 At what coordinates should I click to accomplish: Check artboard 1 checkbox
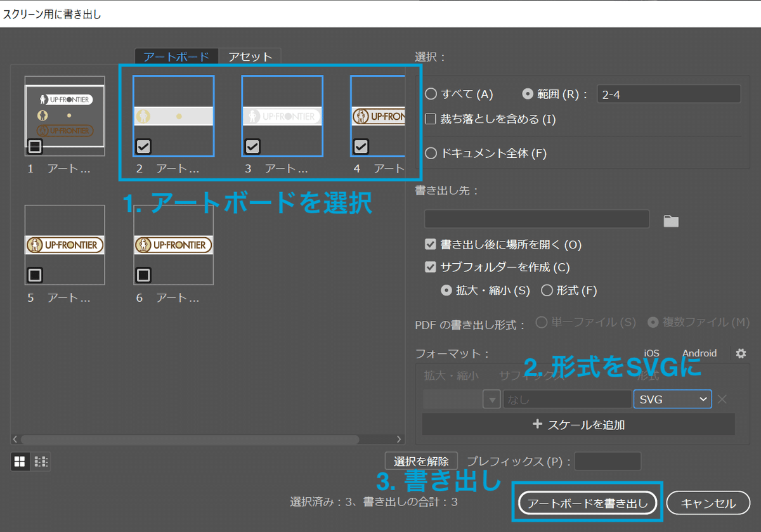[x=36, y=147]
